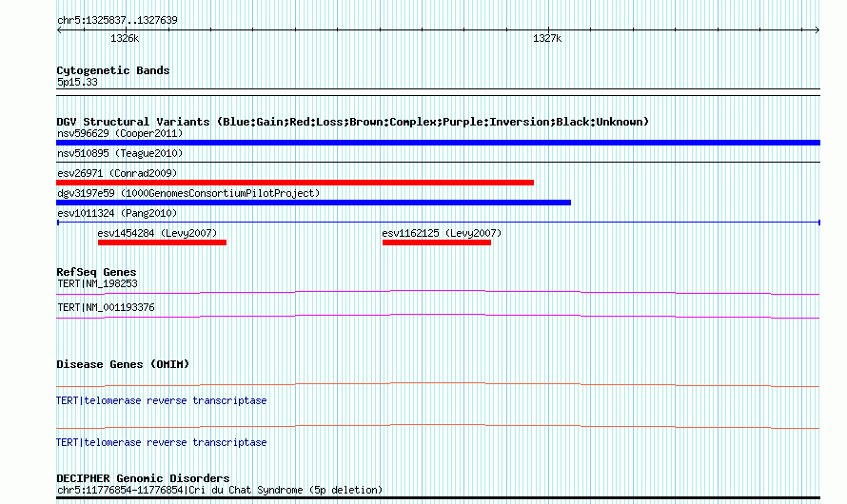Viewport: 847px width, 504px height.
Task: Open the TERT|NM_198253 RefSeq transcript label
Action: [97, 283]
